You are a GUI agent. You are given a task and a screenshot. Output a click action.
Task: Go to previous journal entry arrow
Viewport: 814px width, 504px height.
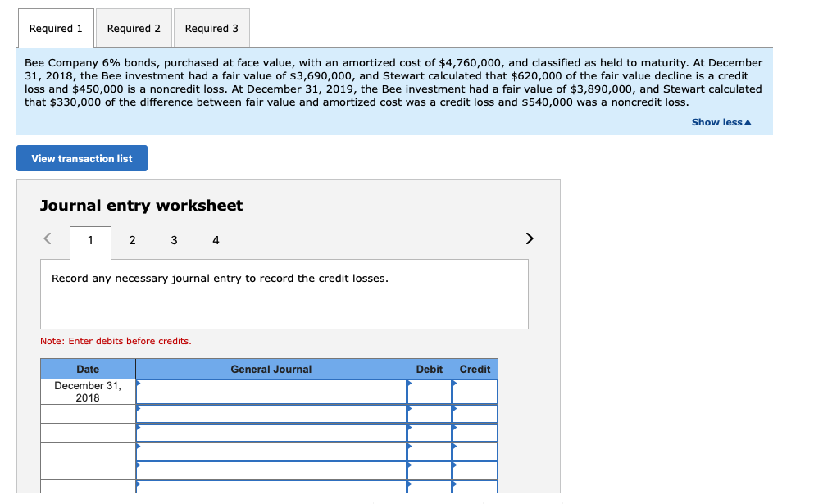(48, 238)
